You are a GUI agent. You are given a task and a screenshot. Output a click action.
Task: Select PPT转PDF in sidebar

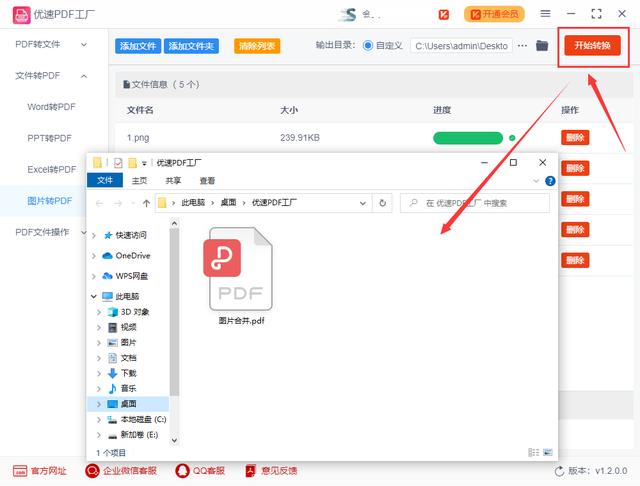49,138
